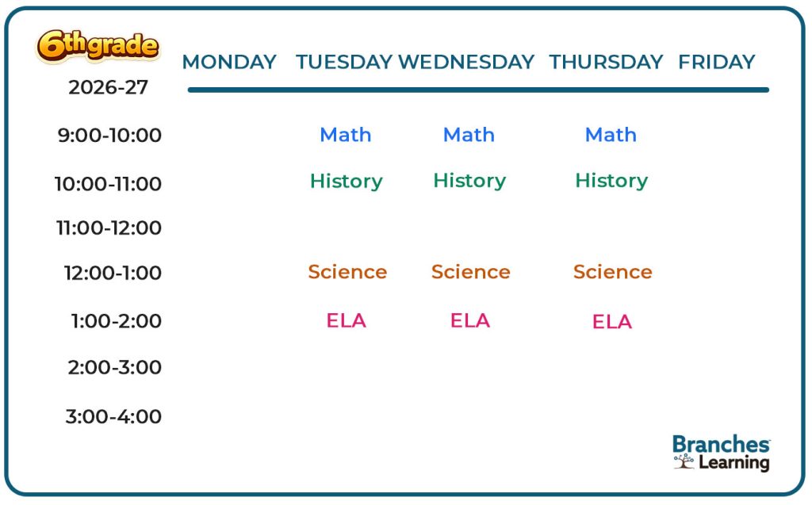This screenshot has width=812, height=505.
Task: Click the Branches Learning logo
Action: pos(721,453)
